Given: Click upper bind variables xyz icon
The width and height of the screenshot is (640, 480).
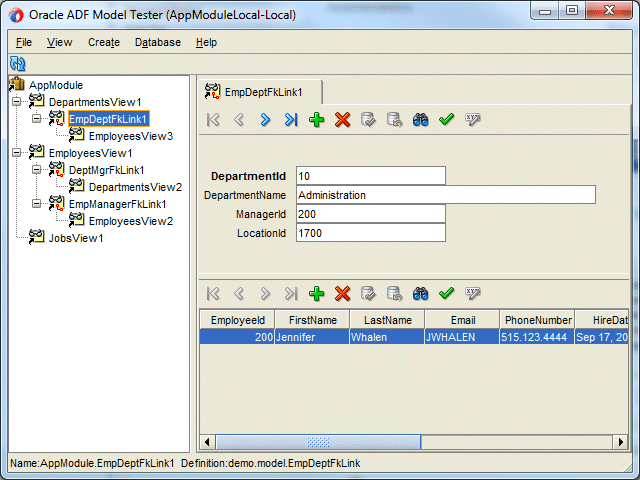Looking at the screenshot, I should [x=473, y=119].
